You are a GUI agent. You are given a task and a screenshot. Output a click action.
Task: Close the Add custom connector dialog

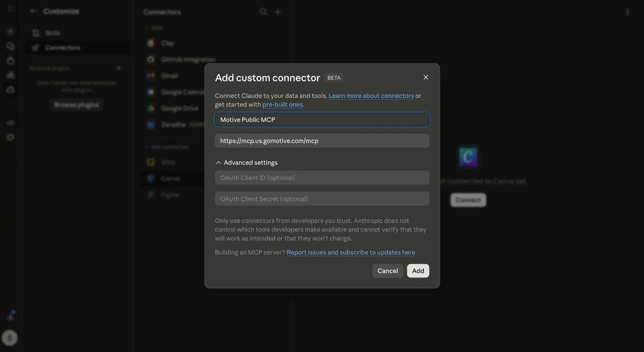point(426,77)
